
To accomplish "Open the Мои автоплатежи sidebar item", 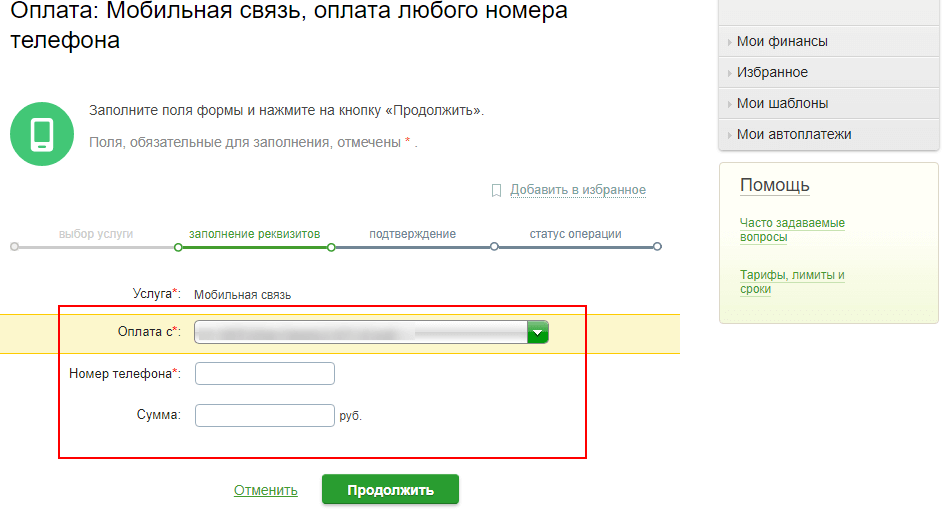I will [x=794, y=134].
